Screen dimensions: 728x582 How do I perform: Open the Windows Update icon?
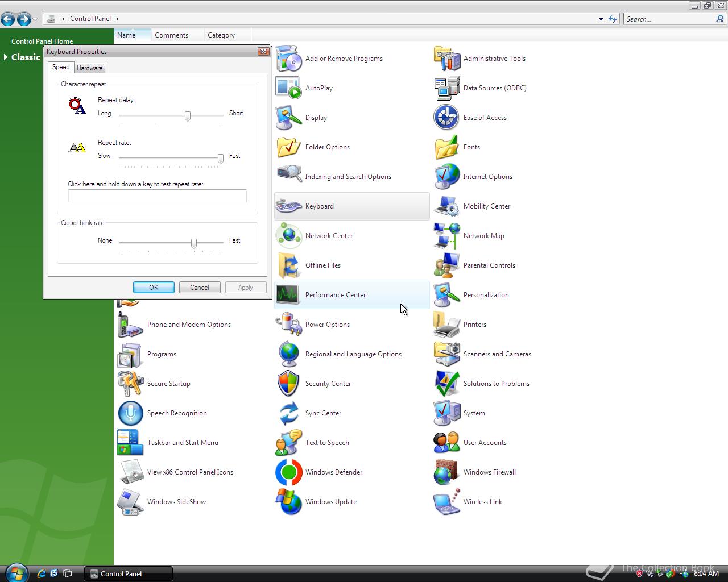click(x=289, y=502)
